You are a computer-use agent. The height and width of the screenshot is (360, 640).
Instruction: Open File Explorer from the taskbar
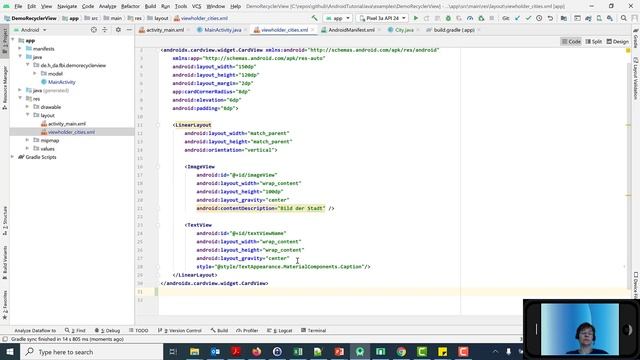[194, 352]
